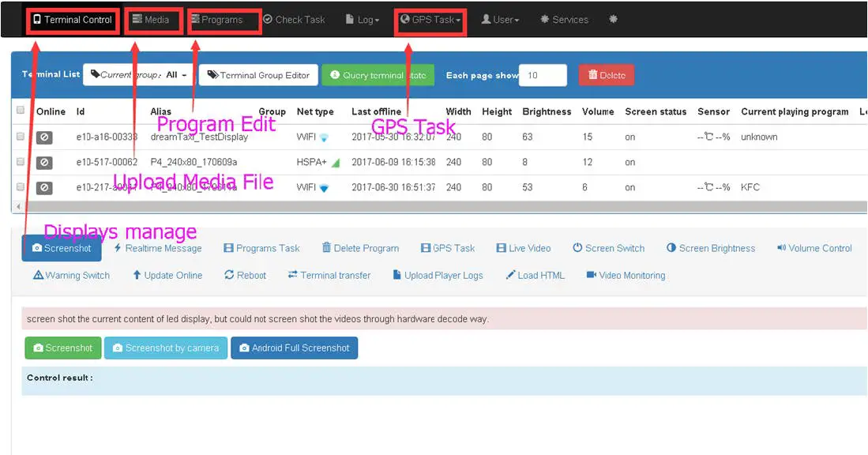Click the Volume column header

click(598, 111)
